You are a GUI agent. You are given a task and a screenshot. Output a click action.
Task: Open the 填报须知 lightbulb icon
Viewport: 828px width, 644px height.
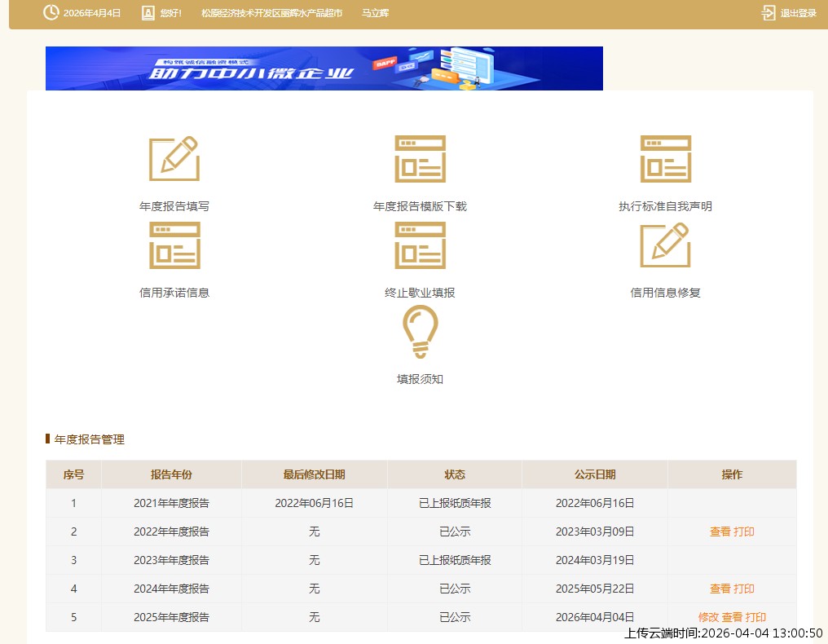point(420,332)
